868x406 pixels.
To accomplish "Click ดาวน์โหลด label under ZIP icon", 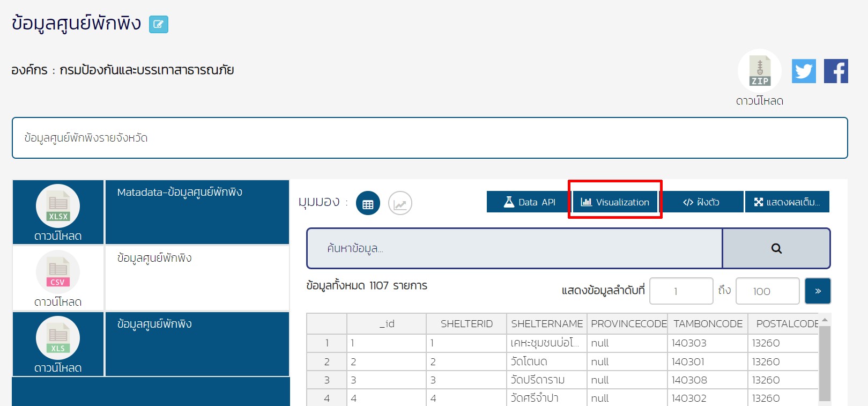I will tap(759, 101).
